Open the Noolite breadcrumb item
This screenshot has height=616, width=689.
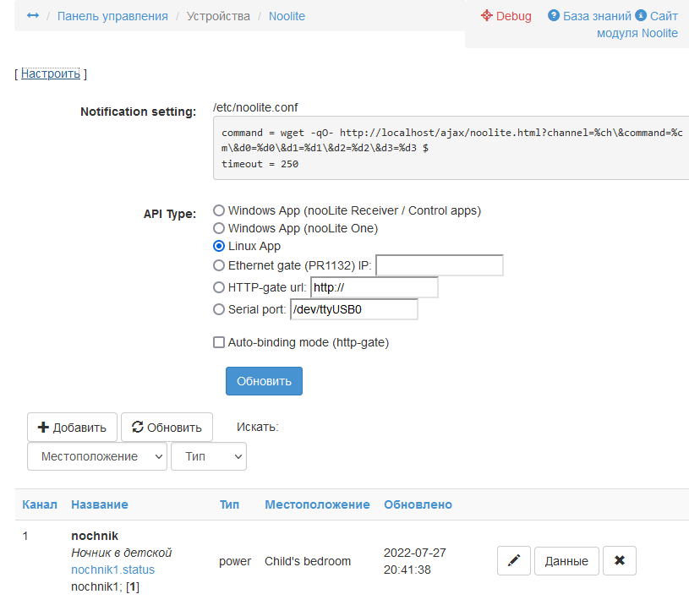click(x=287, y=16)
